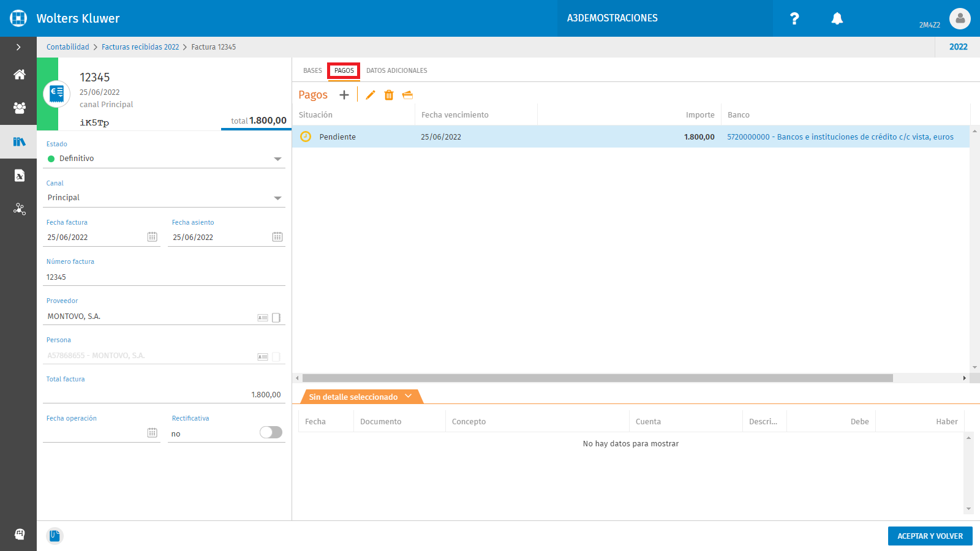Image resolution: width=980 pixels, height=551 pixels.
Task: Click the 2022 year selector
Action: click(958, 47)
